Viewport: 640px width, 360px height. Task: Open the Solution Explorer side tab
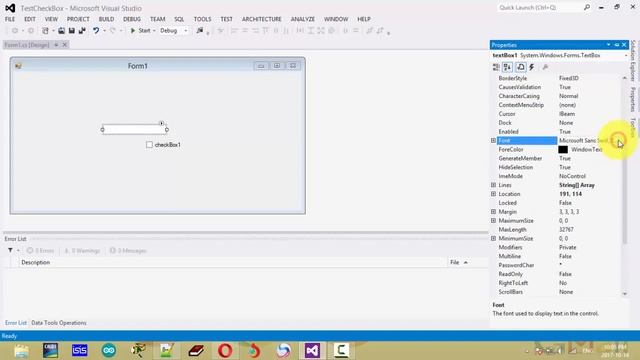coord(633,61)
